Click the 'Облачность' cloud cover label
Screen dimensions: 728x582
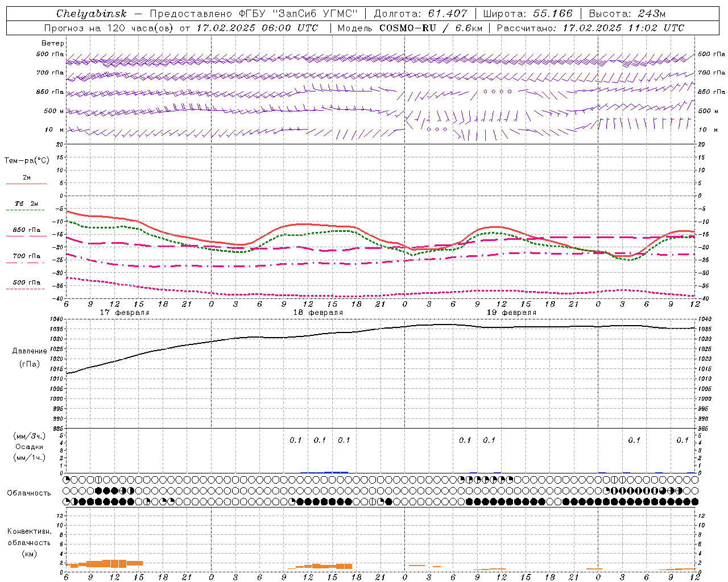[29, 493]
